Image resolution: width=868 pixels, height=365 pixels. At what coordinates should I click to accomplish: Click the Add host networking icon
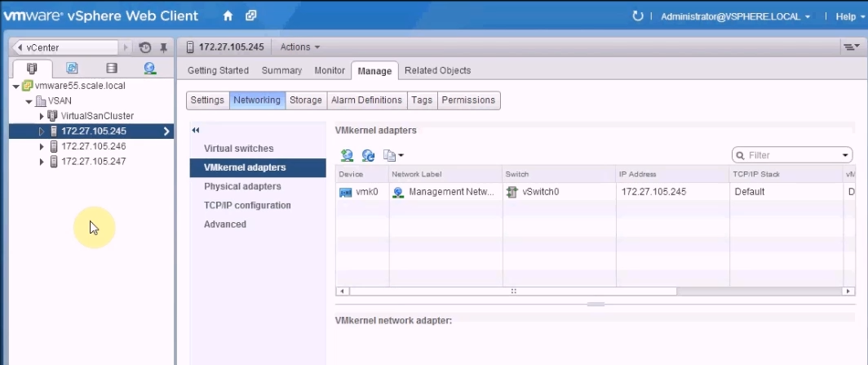(348, 155)
